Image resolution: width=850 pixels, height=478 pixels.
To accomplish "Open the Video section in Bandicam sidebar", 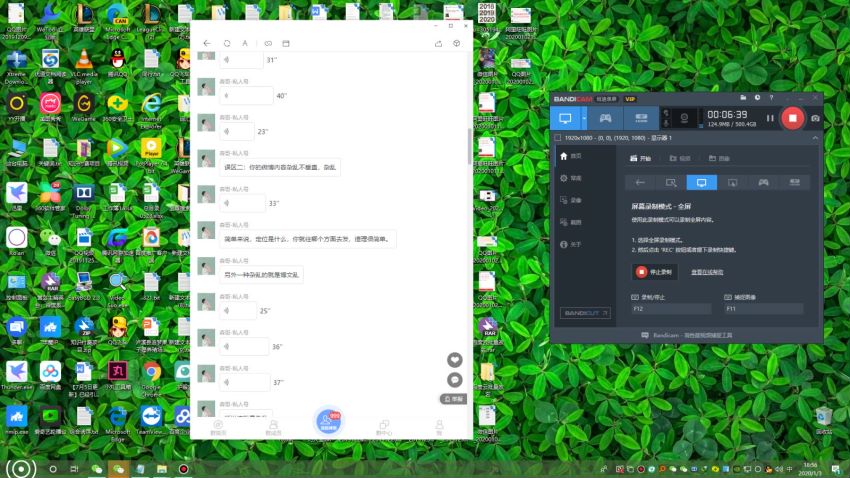I will (571, 201).
